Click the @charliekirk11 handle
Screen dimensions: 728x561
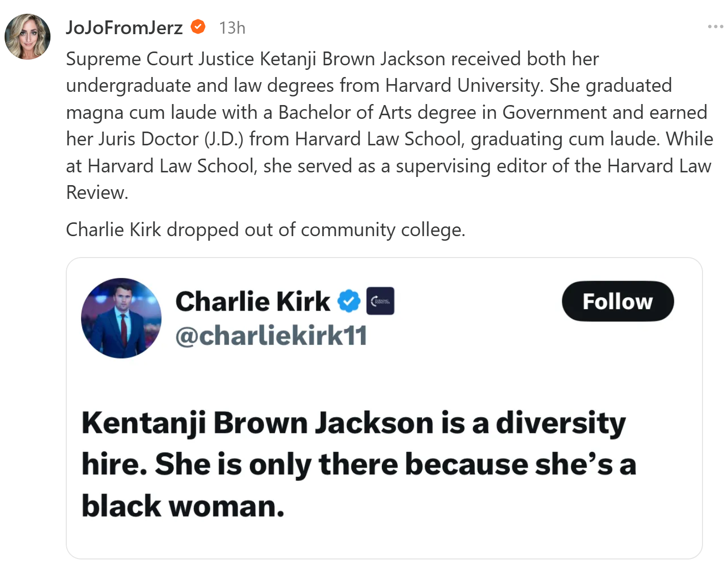[x=271, y=336]
